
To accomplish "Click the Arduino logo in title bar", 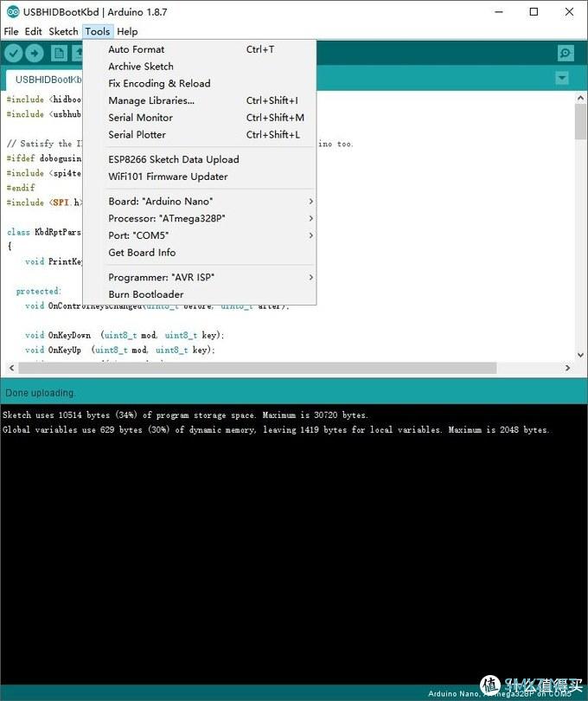I will (x=12, y=12).
